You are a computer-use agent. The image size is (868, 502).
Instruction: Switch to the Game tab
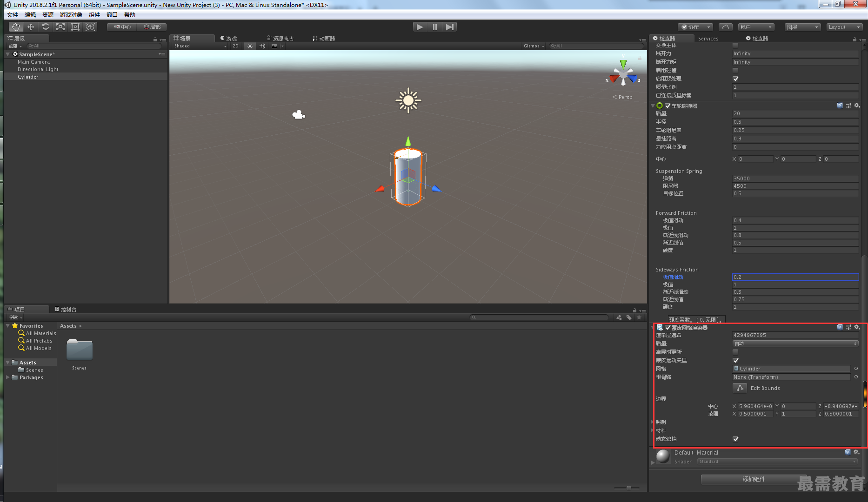(x=229, y=39)
